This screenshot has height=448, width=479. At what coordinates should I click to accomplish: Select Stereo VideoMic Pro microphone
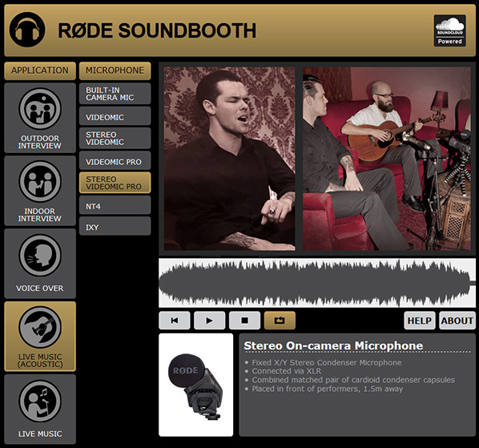coord(115,183)
